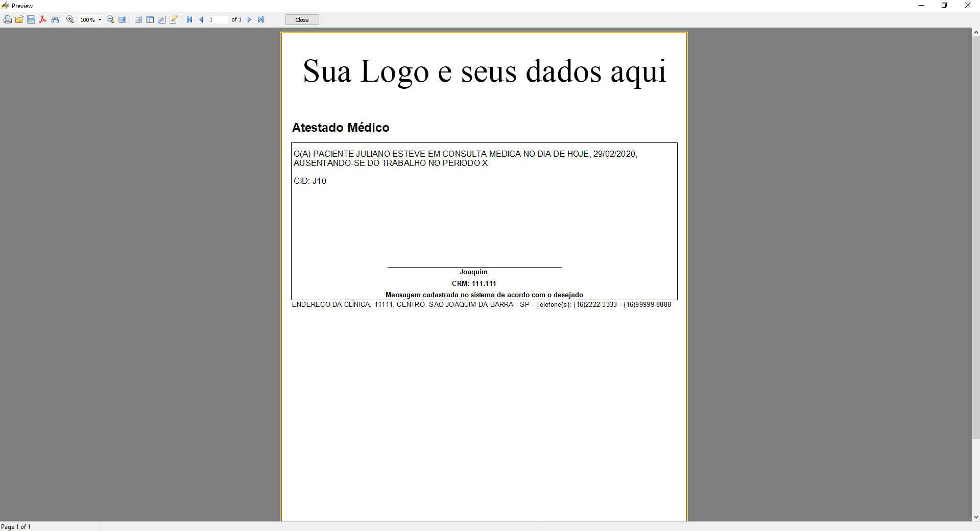
Task: Click the 'Mensagem cadastrada no sistema' line
Action: point(484,295)
